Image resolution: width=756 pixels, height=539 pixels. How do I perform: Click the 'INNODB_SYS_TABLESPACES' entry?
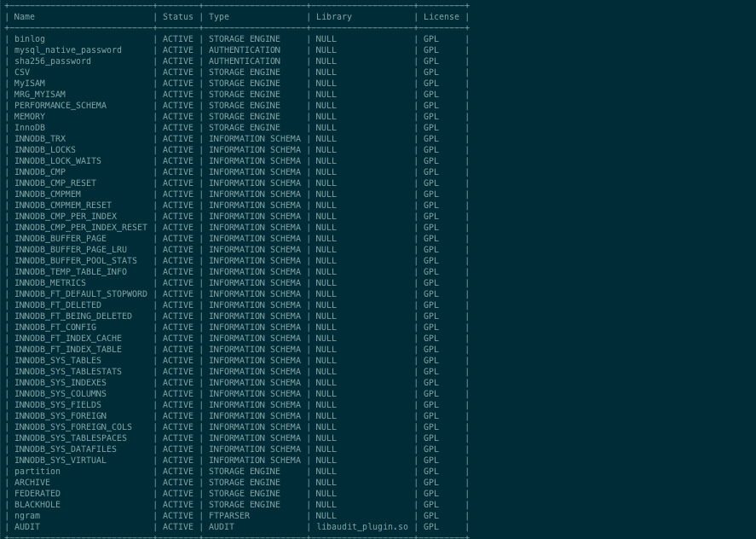71,438
